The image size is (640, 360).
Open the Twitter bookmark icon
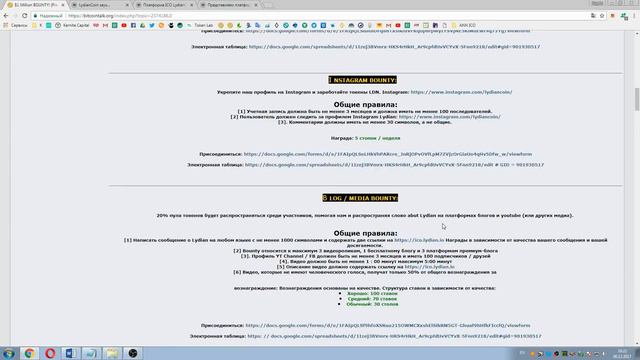(x=152, y=25)
